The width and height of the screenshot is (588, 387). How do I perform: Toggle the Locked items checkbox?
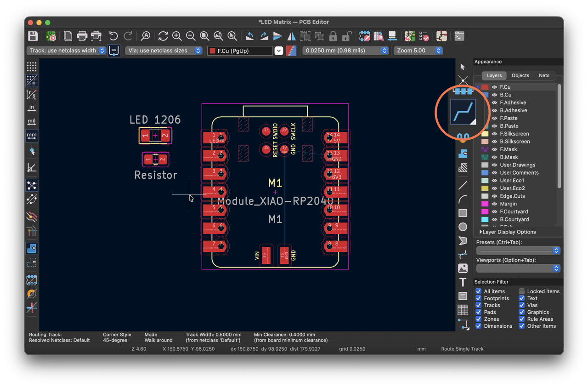pyautogui.click(x=521, y=291)
